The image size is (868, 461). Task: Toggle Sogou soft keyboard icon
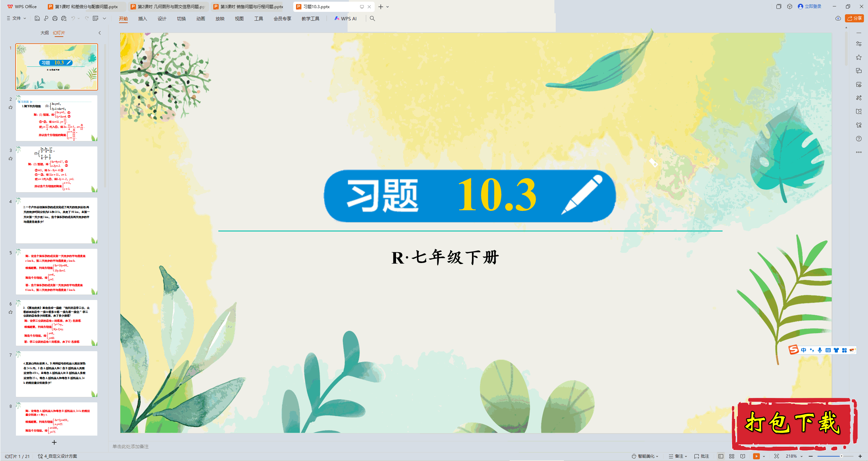pyautogui.click(x=828, y=350)
